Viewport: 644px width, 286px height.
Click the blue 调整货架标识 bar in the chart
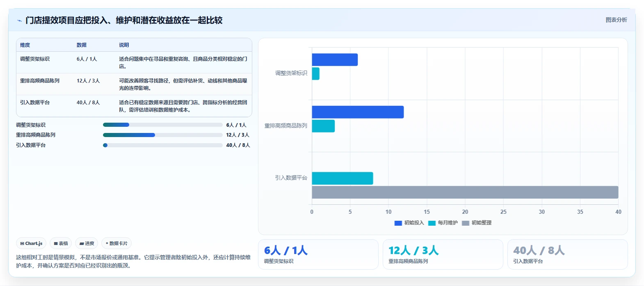coord(335,60)
